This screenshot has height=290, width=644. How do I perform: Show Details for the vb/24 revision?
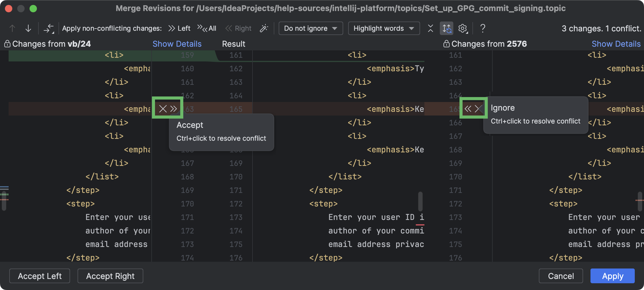click(x=177, y=44)
